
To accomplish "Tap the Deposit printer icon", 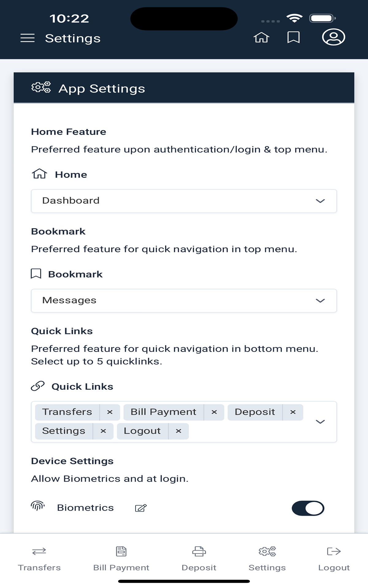I will [199, 552].
